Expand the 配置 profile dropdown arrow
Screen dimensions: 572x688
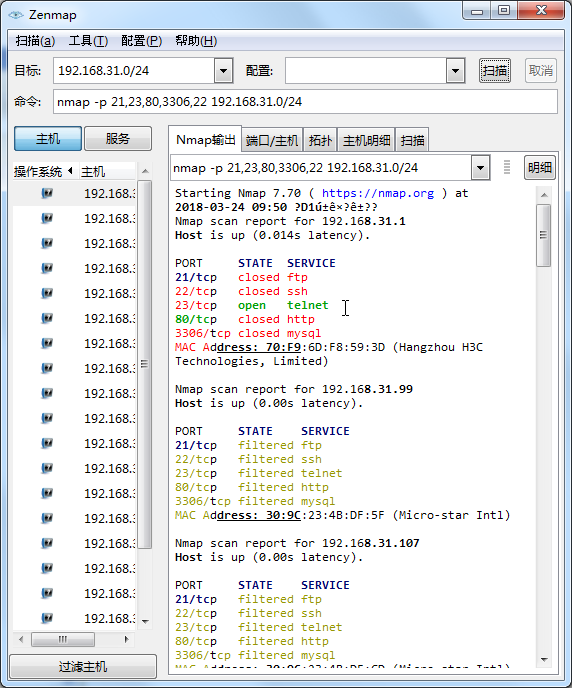(455, 70)
